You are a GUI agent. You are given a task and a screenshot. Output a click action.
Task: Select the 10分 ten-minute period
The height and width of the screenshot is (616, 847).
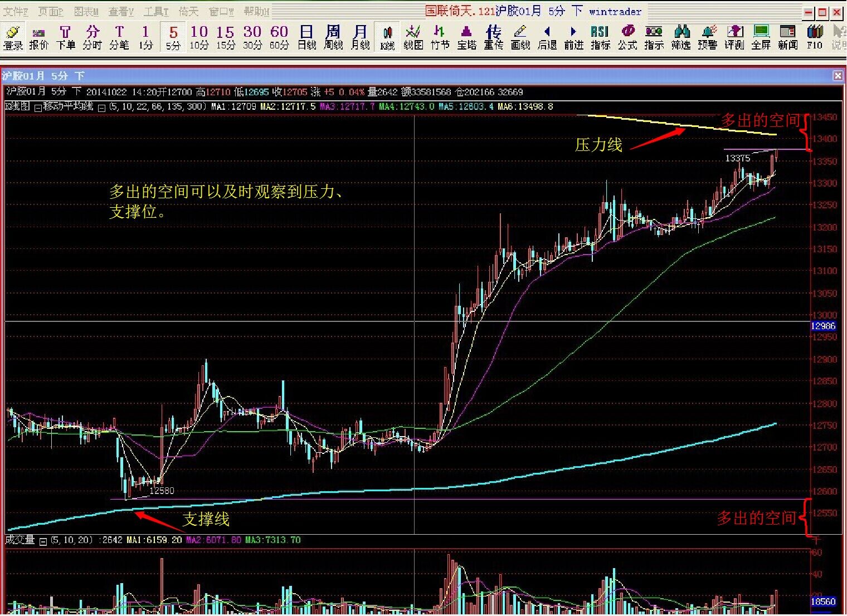pyautogui.click(x=199, y=37)
